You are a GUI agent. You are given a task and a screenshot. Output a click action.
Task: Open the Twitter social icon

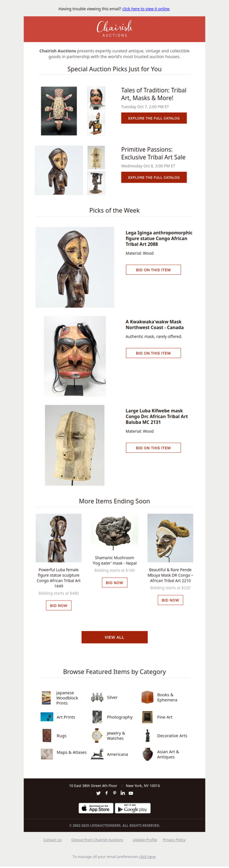[98, 793]
